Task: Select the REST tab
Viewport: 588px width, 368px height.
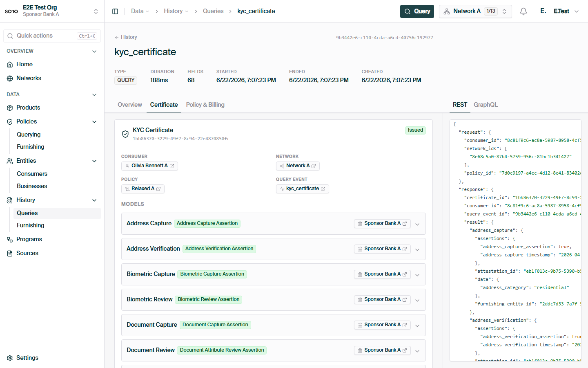Action: [460, 105]
